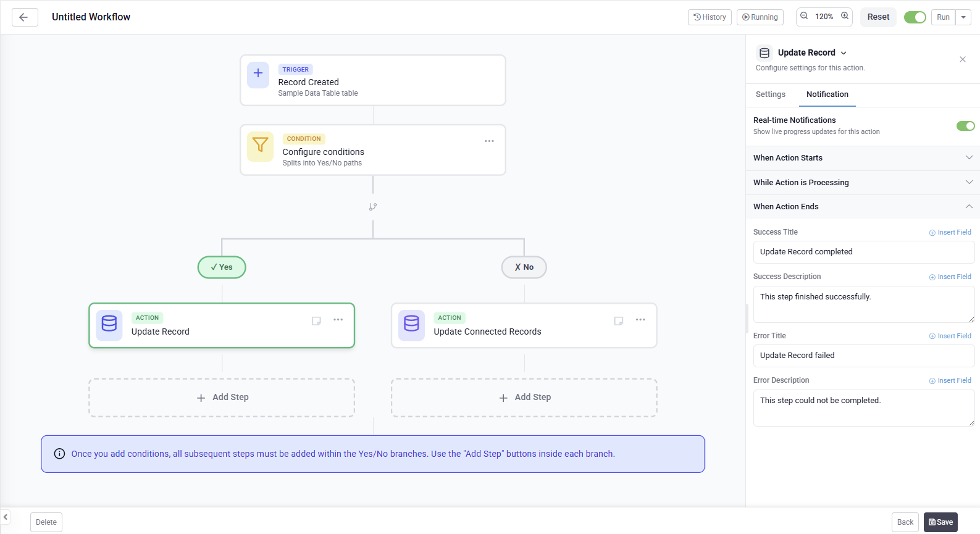This screenshot has height=534, width=980.
Task: Click the Success Title input field
Action: [x=863, y=252]
